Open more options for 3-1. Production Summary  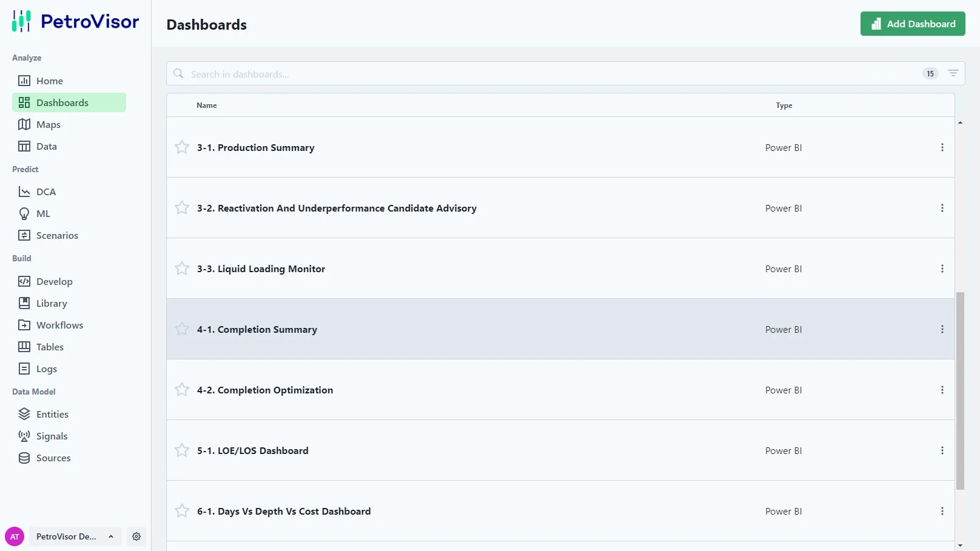(x=942, y=147)
